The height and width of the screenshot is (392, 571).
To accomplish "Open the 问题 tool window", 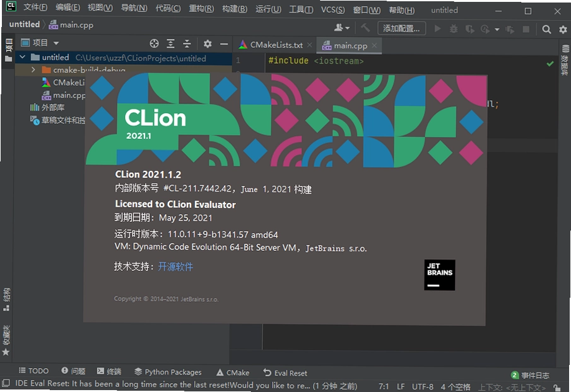I will pyautogui.click(x=73, y=371).
